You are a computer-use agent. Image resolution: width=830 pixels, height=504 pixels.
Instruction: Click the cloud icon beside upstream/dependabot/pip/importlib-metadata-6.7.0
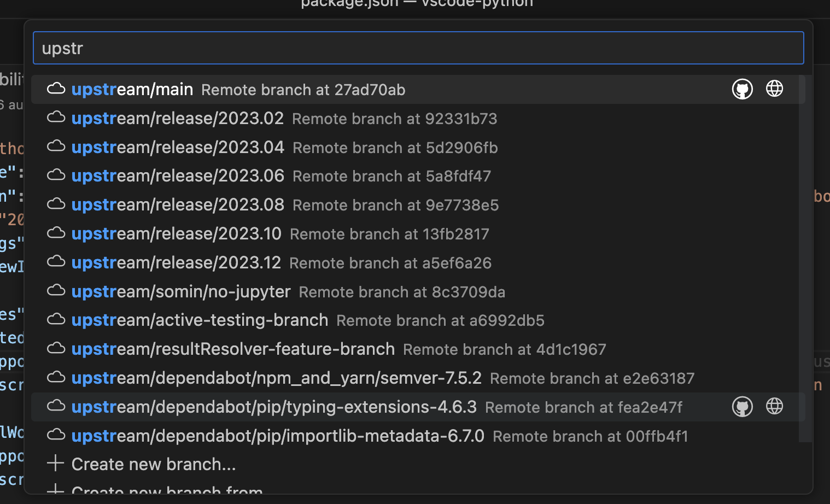click(x=56, y=435)
